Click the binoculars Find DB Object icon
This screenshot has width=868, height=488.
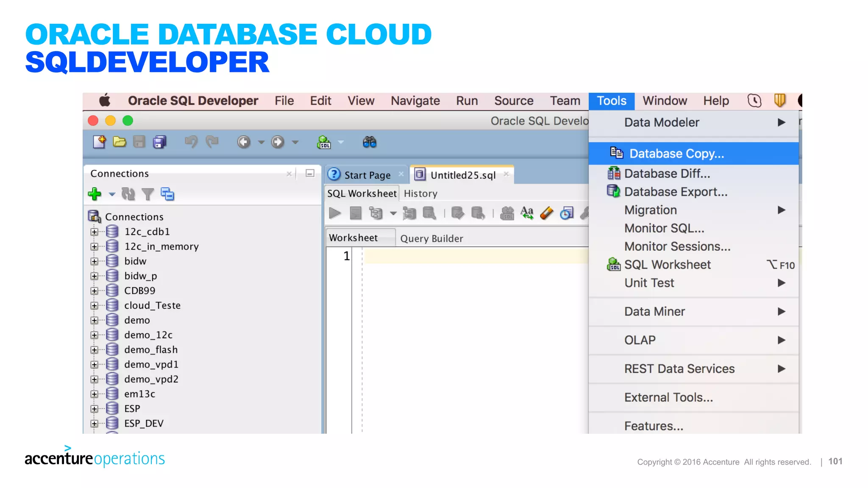(x=370, y=142)
